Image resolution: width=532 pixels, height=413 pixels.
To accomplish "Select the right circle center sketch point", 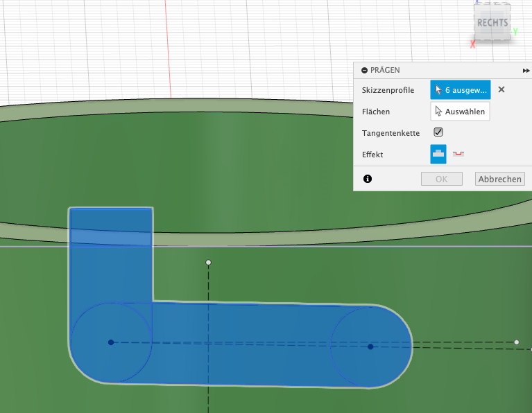I will pos(370,346).
